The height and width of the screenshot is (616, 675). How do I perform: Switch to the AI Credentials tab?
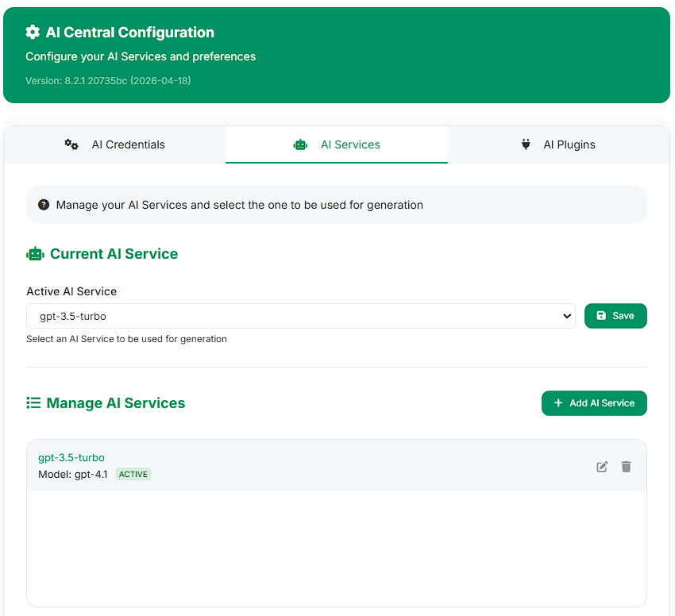[x=114, y=144]
